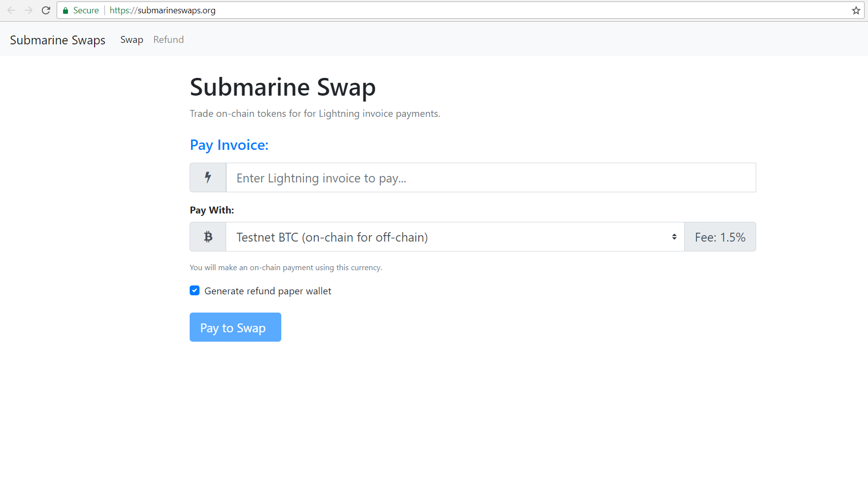
Task: Click the browser address bar URL
Action: click(x=163, y=10)
